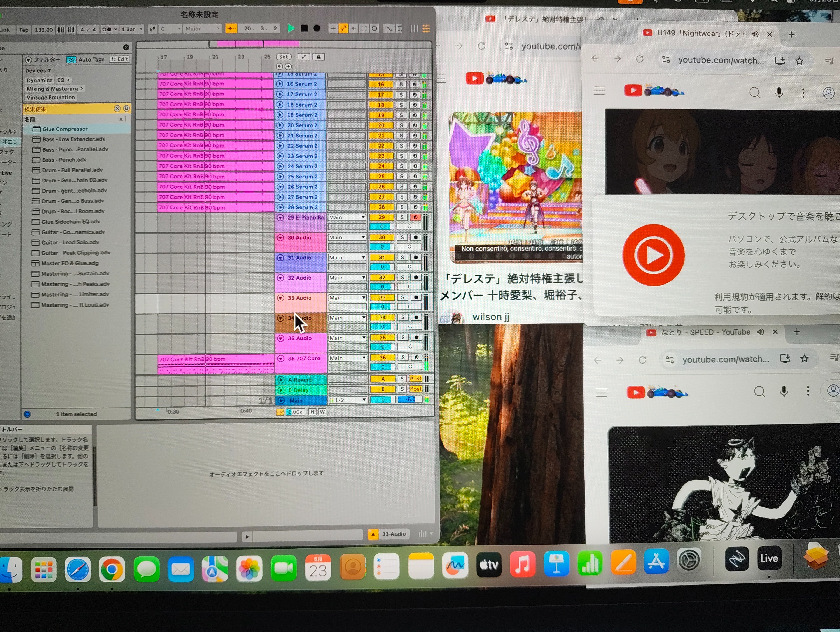Click the Main track volume -6.0 slider
The width and height of the screenshot is (840, 632).
click(410, 400)
